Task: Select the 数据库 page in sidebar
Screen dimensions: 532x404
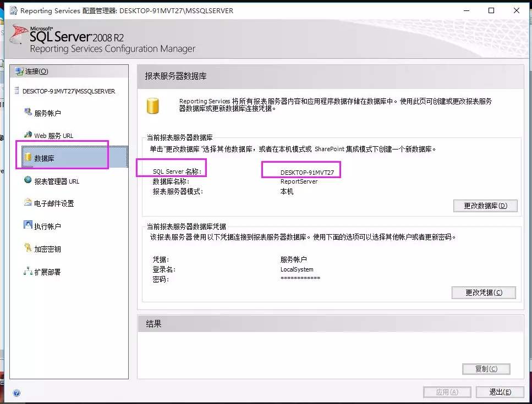Action: (75, 157)
